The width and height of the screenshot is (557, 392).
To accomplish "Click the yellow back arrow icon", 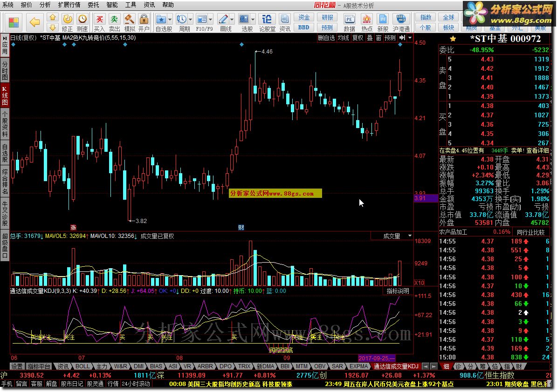I will tap(34, 22).
